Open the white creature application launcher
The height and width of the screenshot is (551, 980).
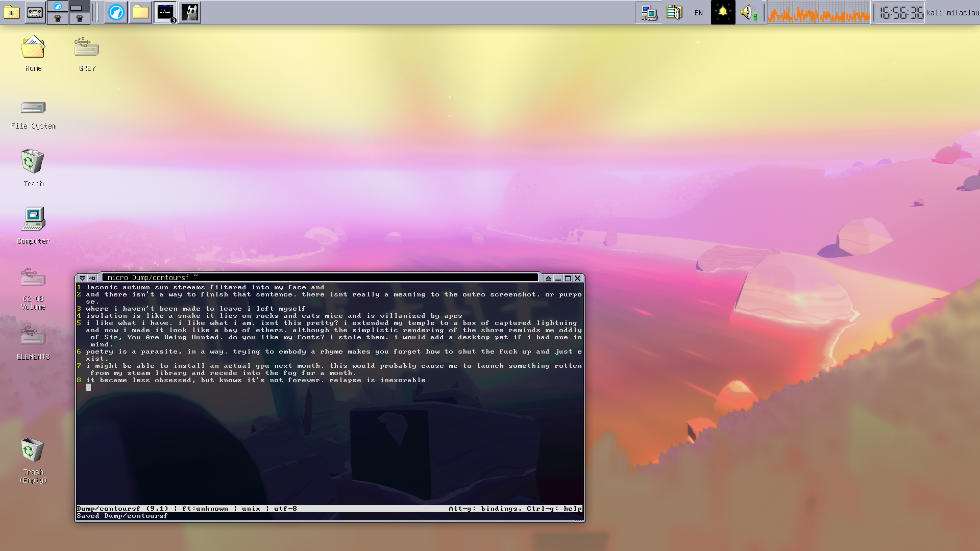(x=190, y=12)
